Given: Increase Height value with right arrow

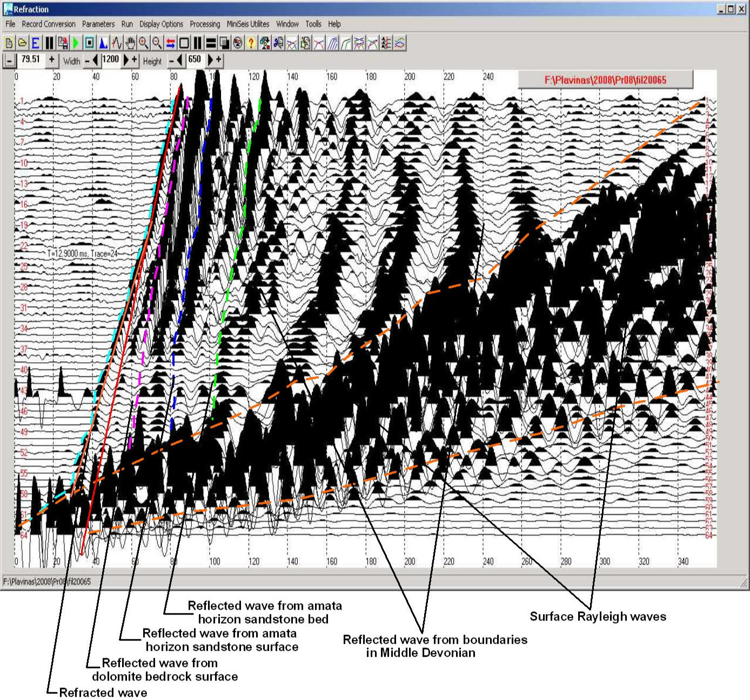Looking at the screenshot, I should [x=210, y=61].
